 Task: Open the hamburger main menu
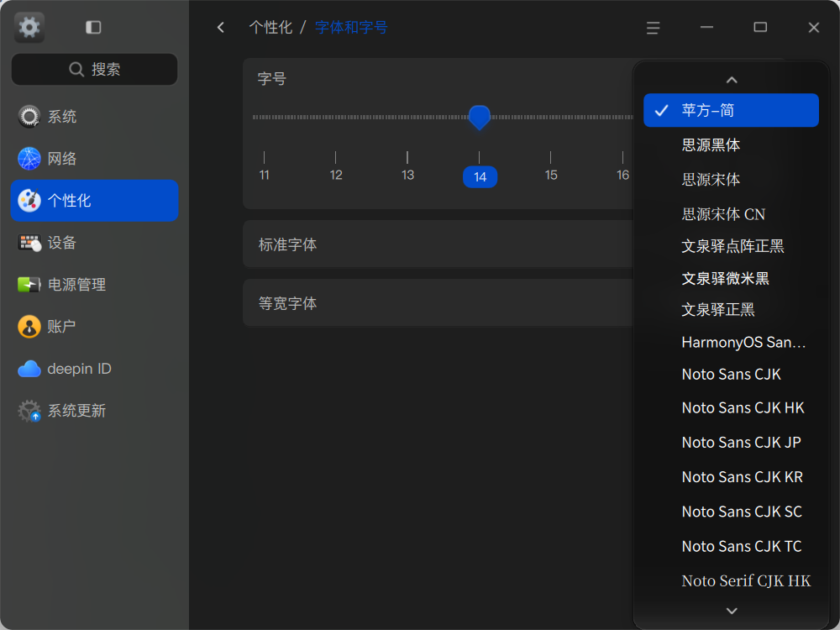click(653, 28)
